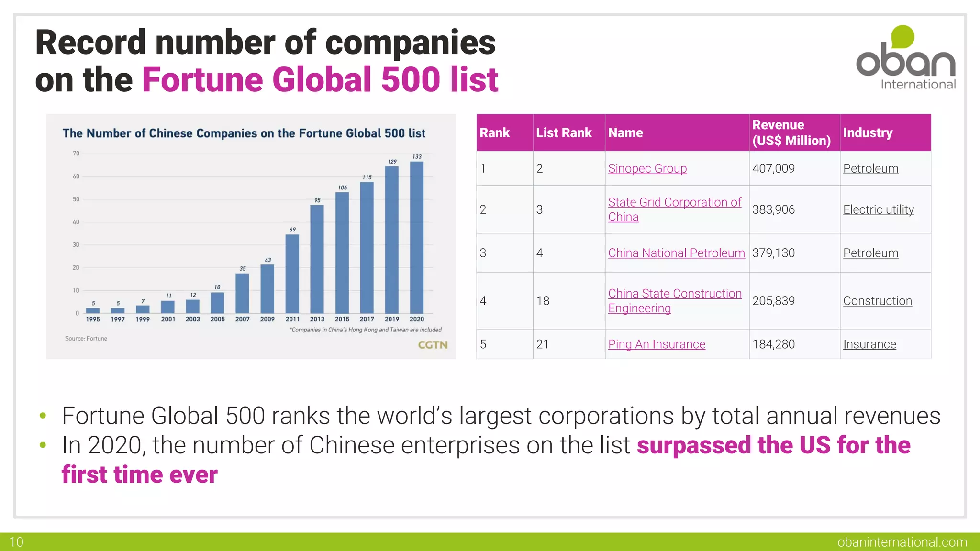Click revenue value 379,130
The image size is (980, 551).
pos(773,253)
